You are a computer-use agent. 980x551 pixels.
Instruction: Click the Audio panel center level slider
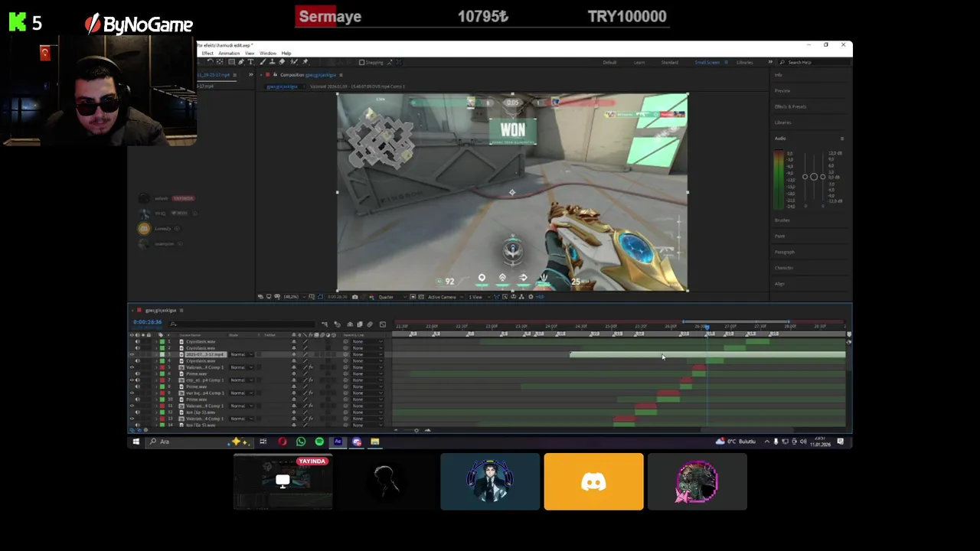click(814, 177)
